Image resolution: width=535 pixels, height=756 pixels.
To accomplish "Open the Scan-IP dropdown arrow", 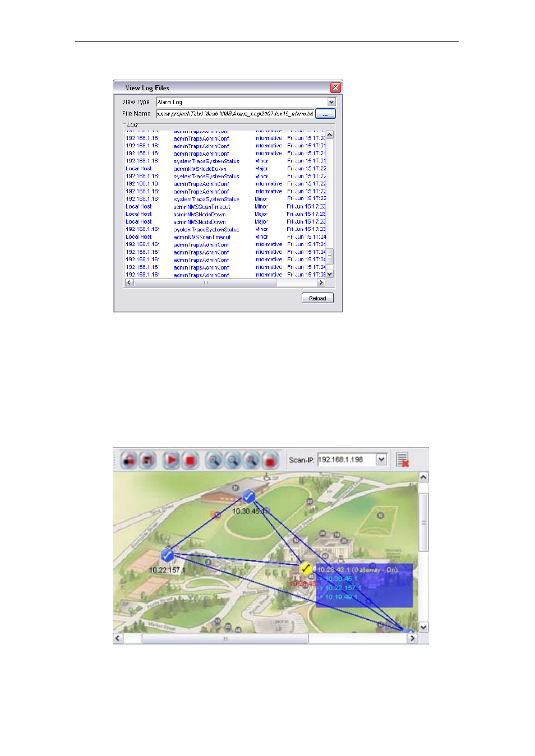I will pos(381,460).
